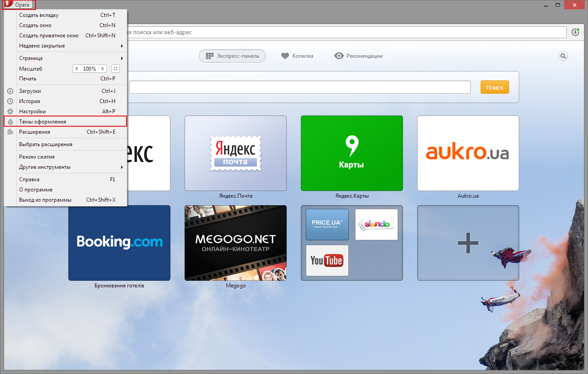This screenshot has height=374, width=588.
Task: Click the Aukro.ua caption text
Action: point(468,196)
